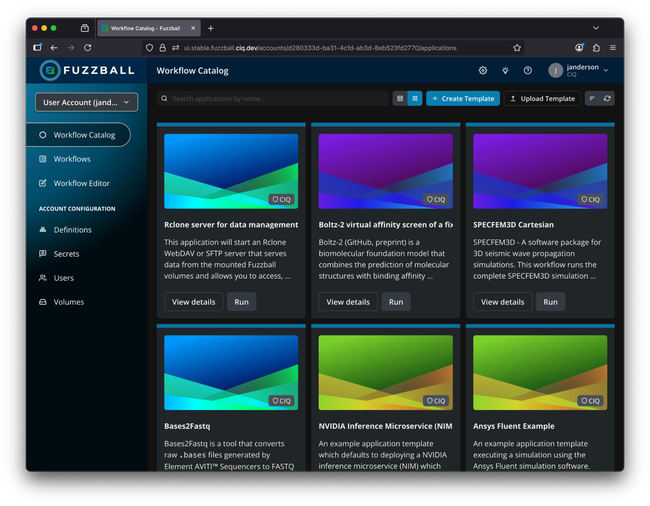Screen dimensions: 650x506
Task: Open the browser hamburger menu
Action: click(613, 48)
